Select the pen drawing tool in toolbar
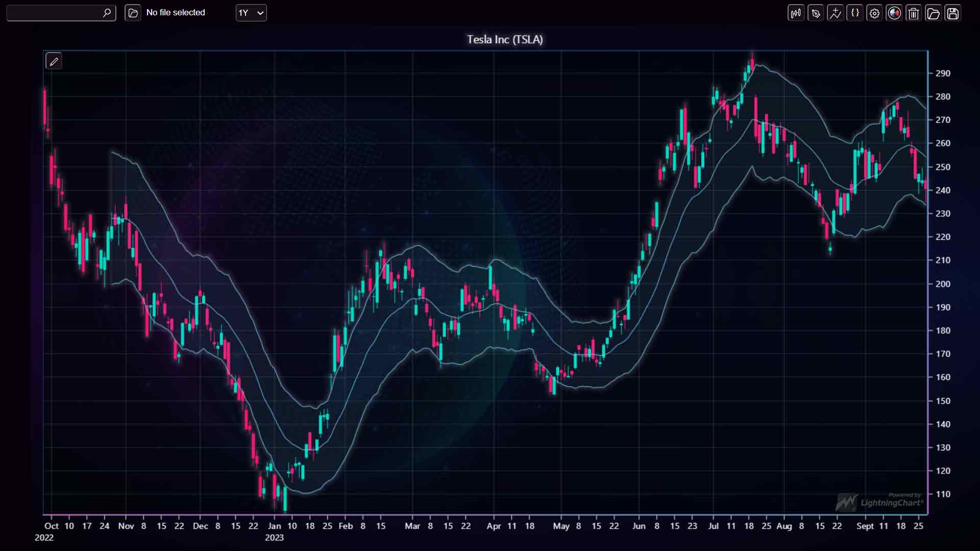 pos(816,13)
